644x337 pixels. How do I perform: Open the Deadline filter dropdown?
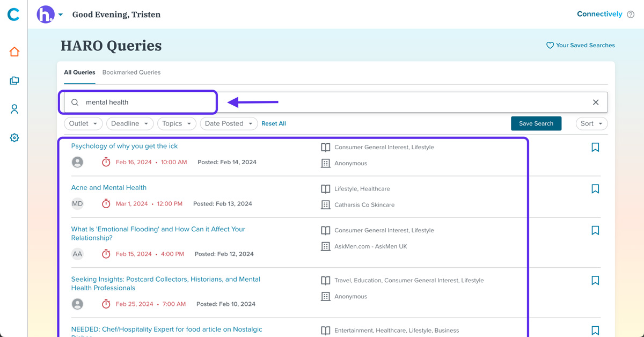[x=130, y=123]
